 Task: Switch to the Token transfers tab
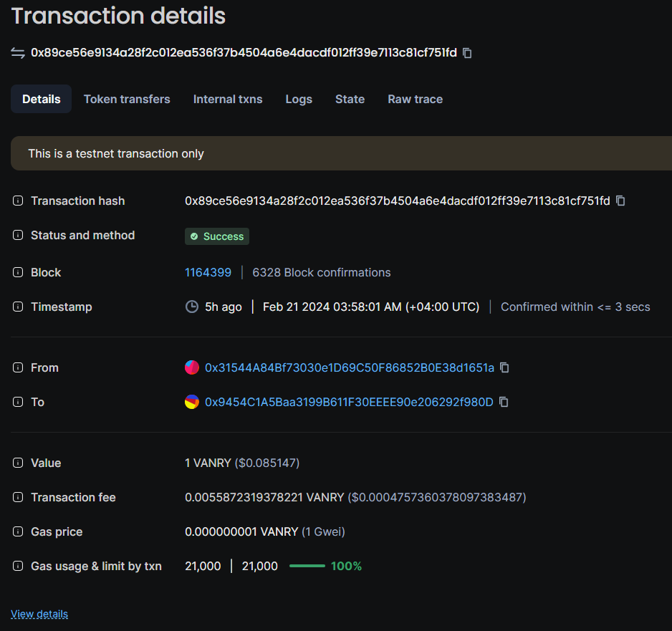tap(127, 99)
